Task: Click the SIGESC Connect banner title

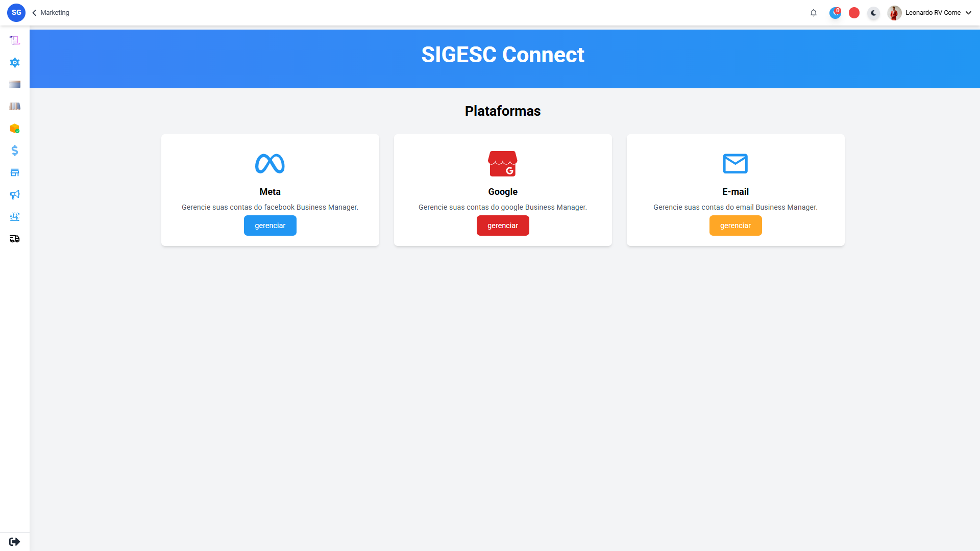Action: (503, 55)
